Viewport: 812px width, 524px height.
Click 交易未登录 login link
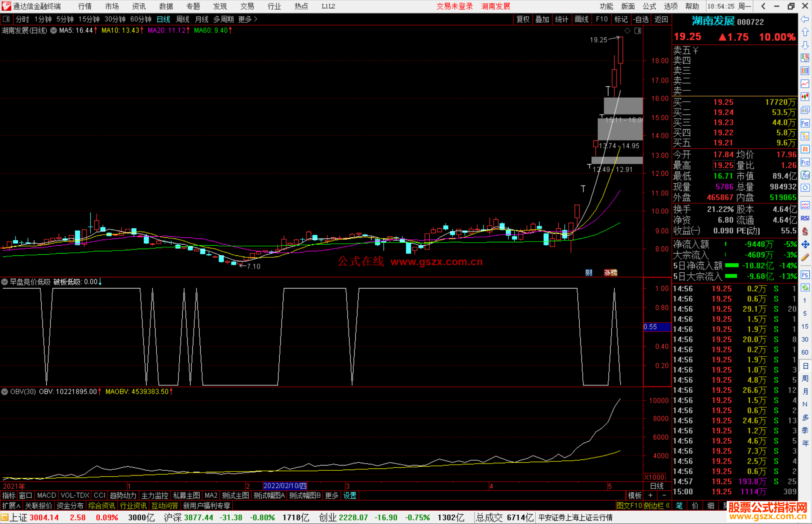(x=454, y=6)
